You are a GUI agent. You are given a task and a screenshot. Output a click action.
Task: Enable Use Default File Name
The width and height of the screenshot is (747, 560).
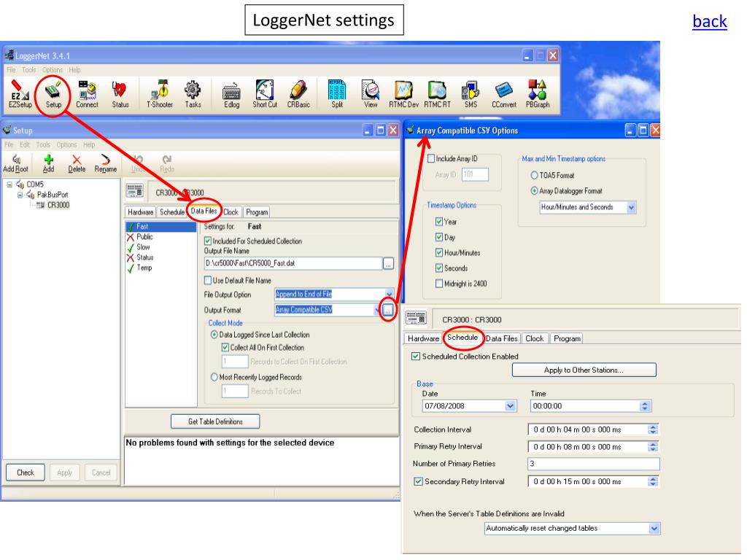(x=208, y=281)
